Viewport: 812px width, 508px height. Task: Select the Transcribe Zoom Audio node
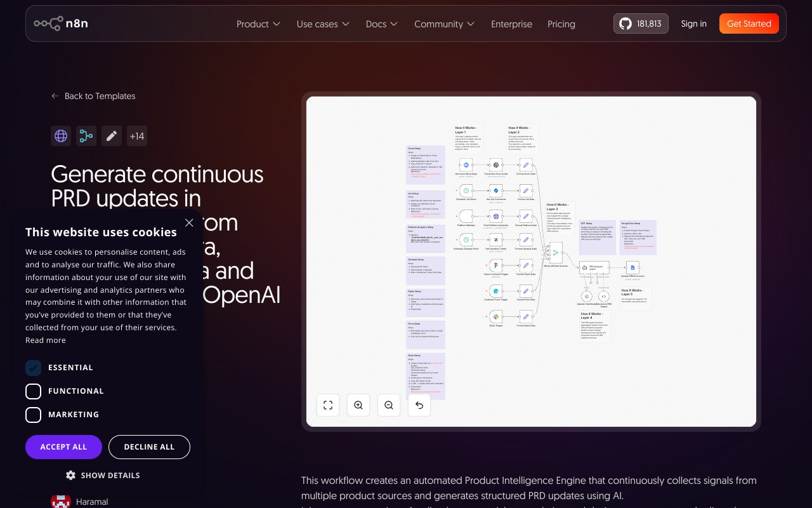(x=496, y=165)
